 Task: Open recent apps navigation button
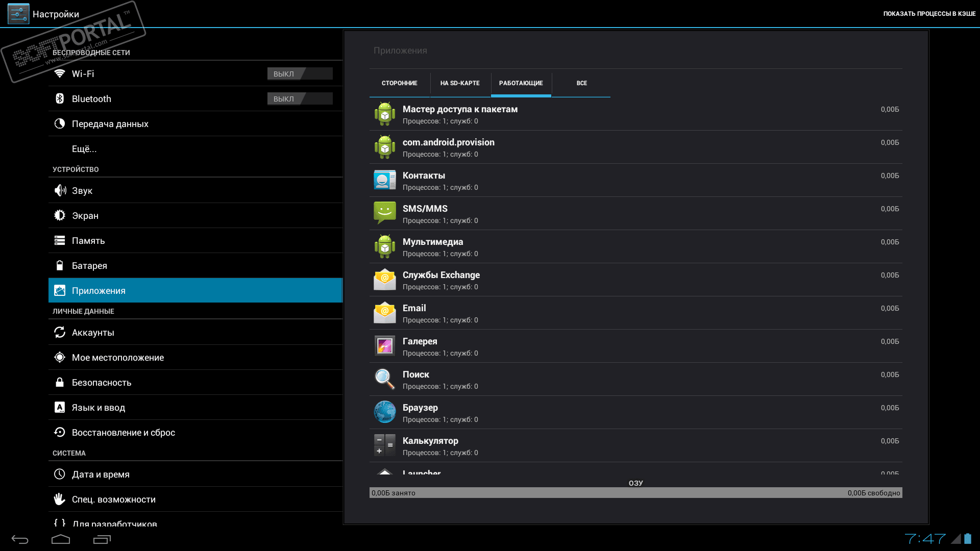(102, 539)
